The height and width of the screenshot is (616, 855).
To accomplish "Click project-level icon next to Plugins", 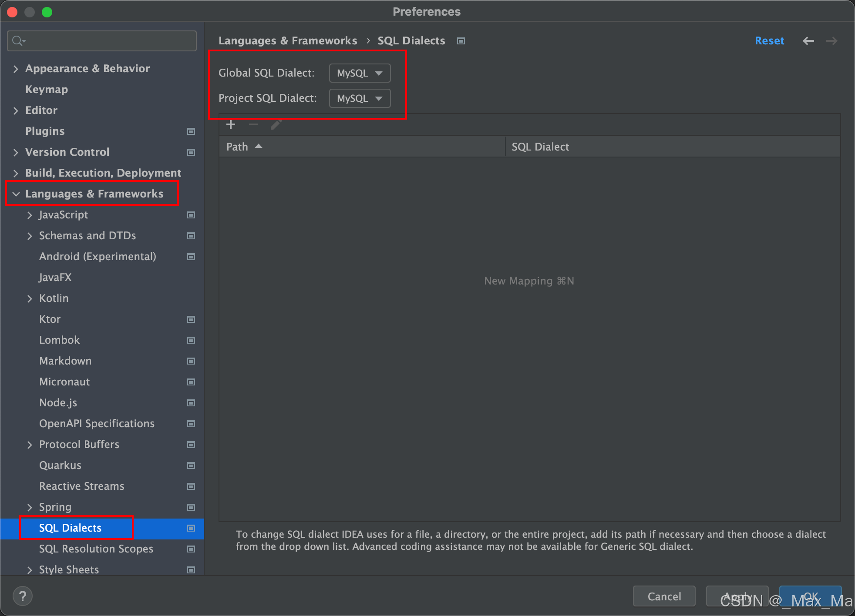I will (191, 131).
